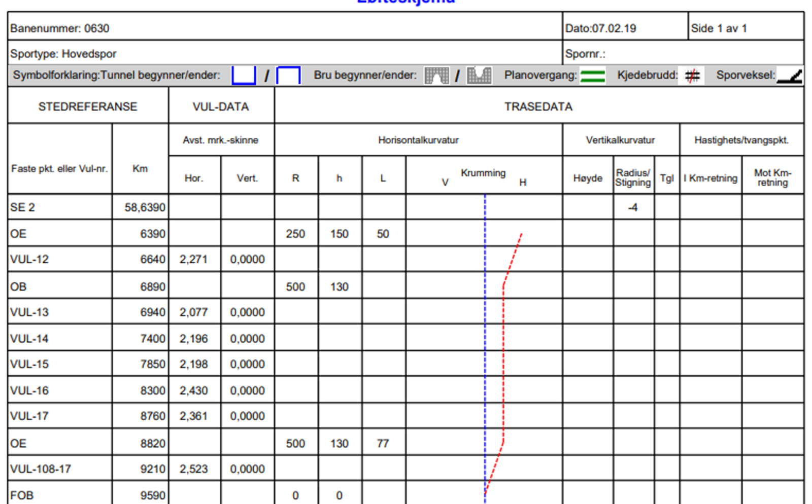812x504 pixels.
Task: Click the 'Mot Km-retning' column header
Action: (x=772, y=177)
